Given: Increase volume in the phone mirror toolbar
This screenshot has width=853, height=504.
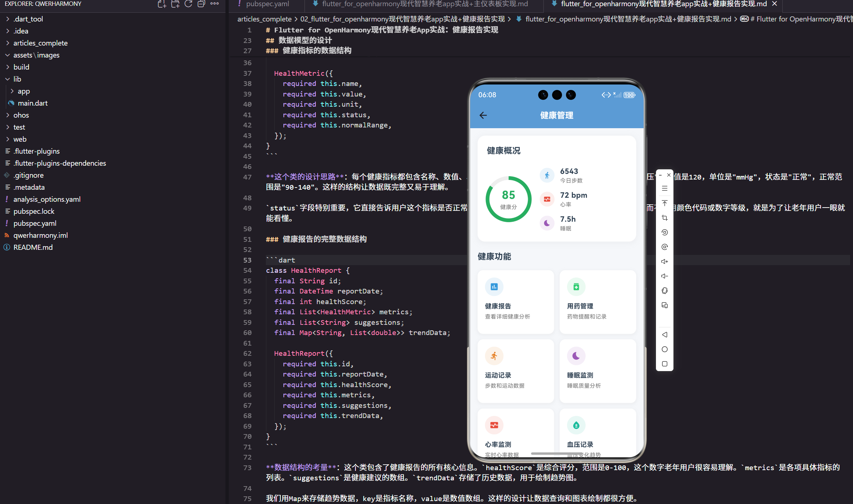Looking at the screenshot, I should coord(665,261).
